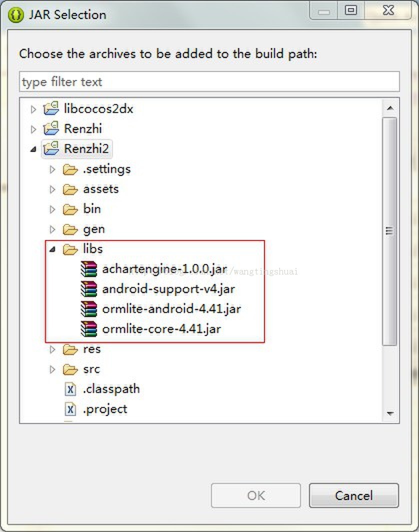Click the achartengine-1.0.0.jar archive icon
The width and height of the screenshot is (419, 532).
coord(89,269)
